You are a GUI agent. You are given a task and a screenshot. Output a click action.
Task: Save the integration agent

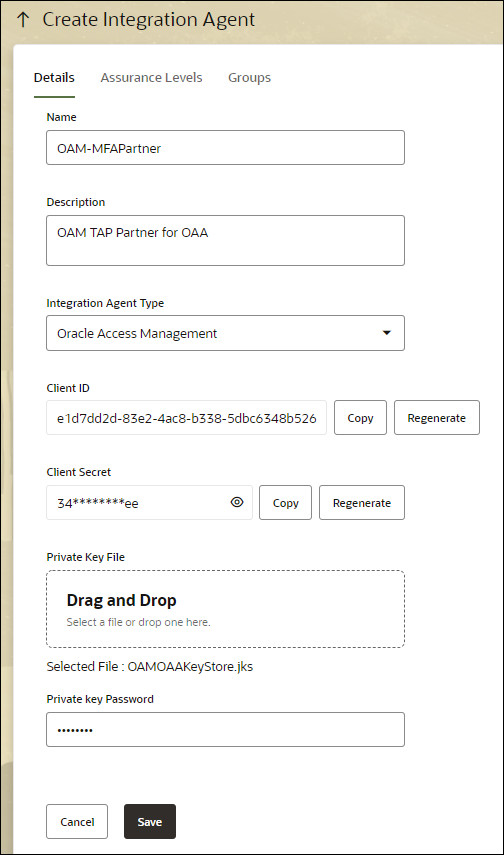click(x=150, y=821)
